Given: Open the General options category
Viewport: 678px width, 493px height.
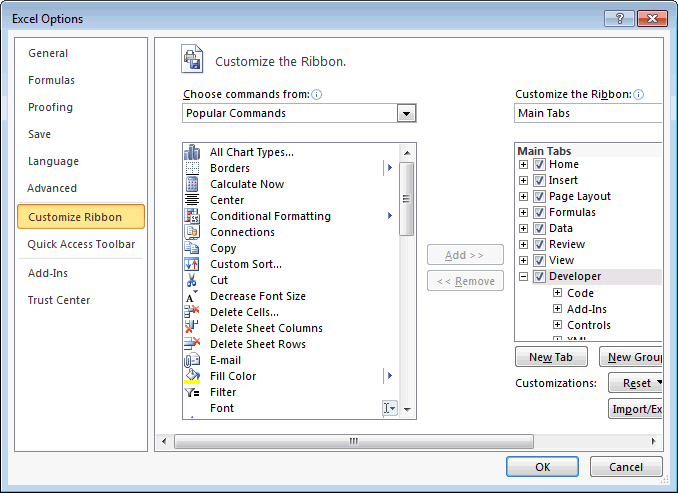Looking at the screenshot, I should coord(48,53).
